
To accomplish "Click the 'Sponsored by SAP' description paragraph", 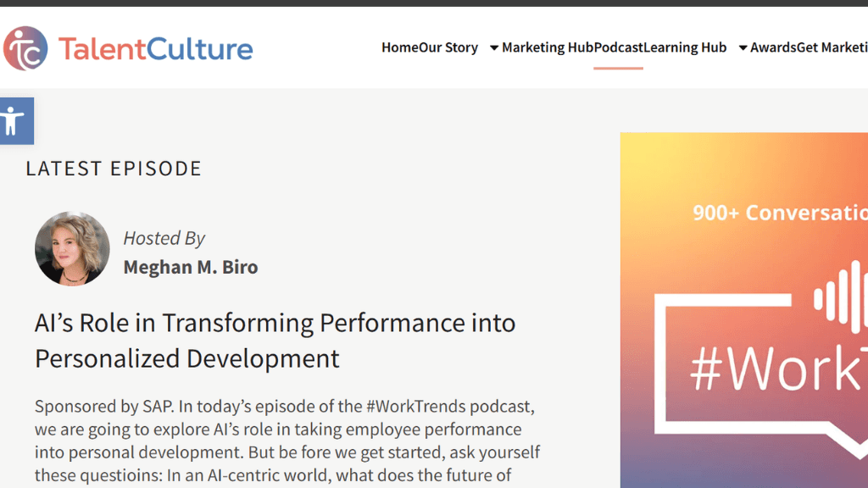I will coord(287,441).
